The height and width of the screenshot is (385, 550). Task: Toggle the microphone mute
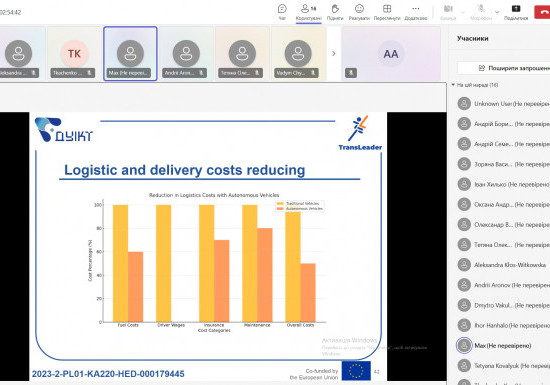point(481,9)
